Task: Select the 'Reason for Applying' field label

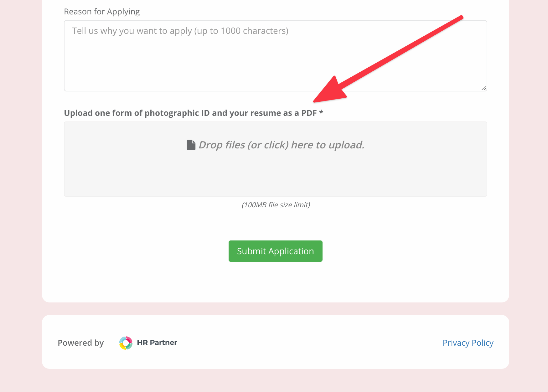Action: click(102, 12)
